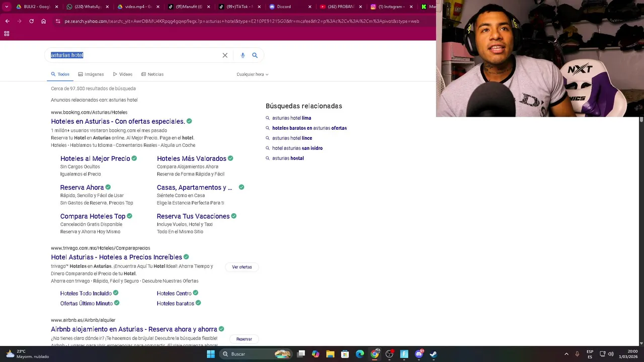This screenshot has width=644, height=362.
Task: Click the Ver ofertas button
Action: (x=242, y=267)
